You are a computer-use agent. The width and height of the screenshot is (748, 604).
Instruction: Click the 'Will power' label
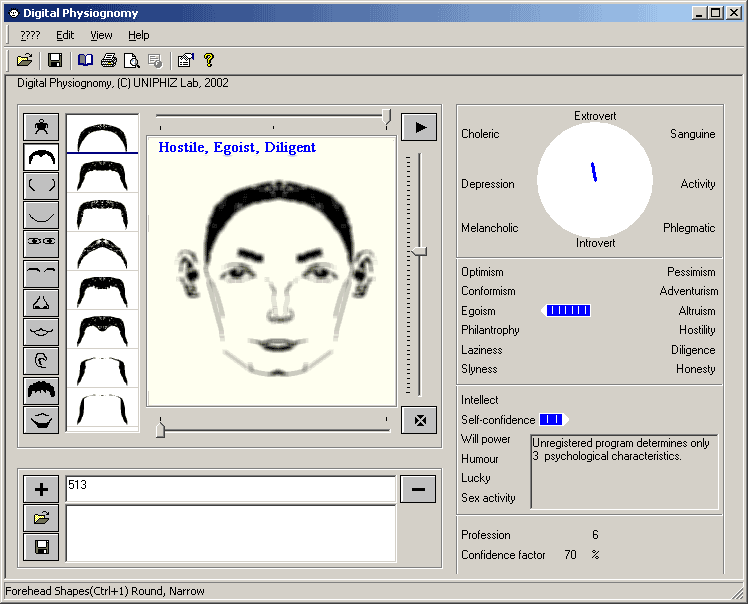point(486,439)
